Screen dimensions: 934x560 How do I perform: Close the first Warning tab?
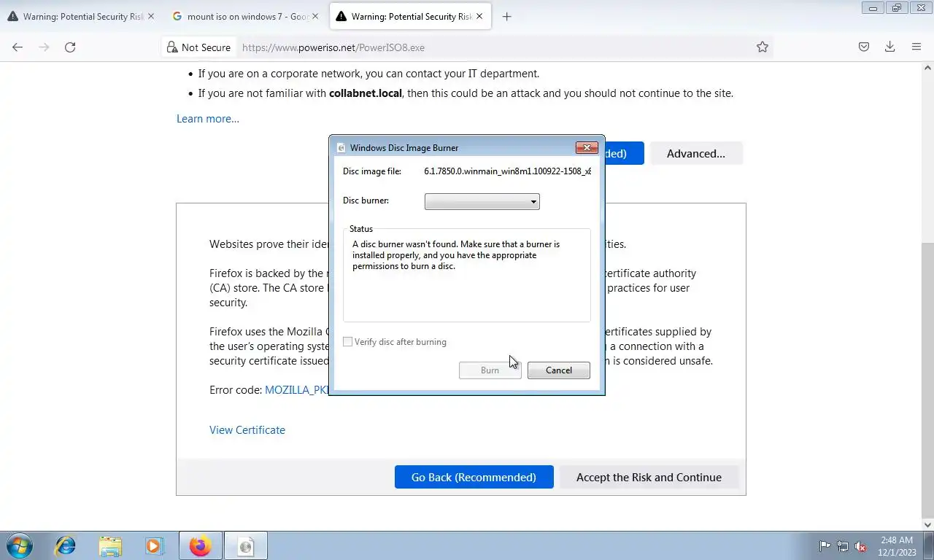(151, 17)
